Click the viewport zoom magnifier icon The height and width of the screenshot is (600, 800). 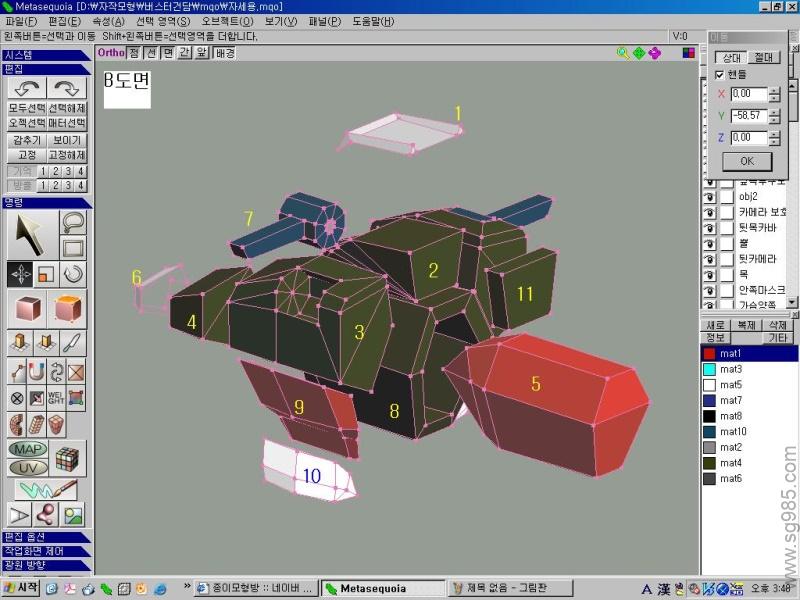click(623, 53)
